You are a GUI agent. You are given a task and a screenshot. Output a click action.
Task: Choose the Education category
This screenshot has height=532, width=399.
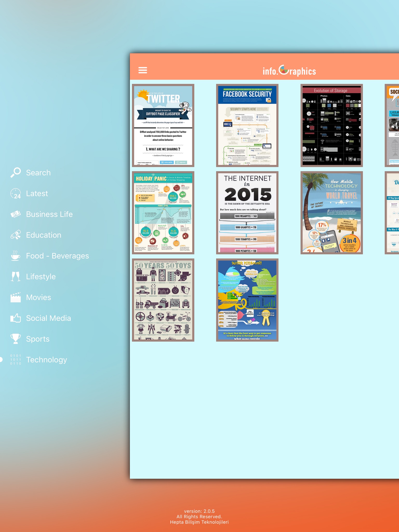[44, 235]
